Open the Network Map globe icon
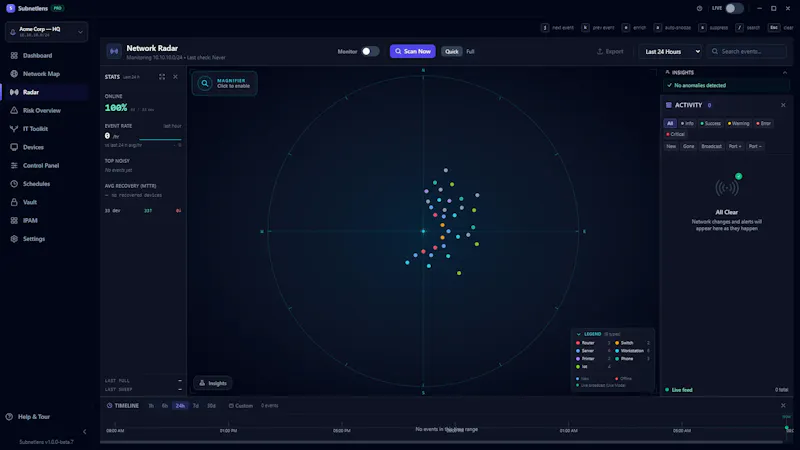Viewport: 800px width, 450px height. click(14, 73)
